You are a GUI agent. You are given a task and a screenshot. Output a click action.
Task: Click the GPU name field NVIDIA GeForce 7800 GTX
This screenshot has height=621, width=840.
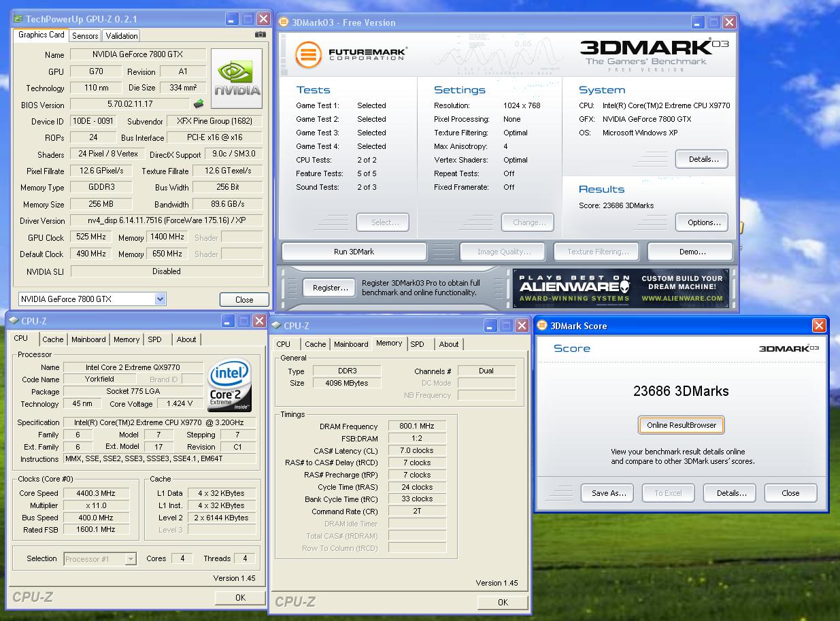pyautogui.click(x=137, y=54)
